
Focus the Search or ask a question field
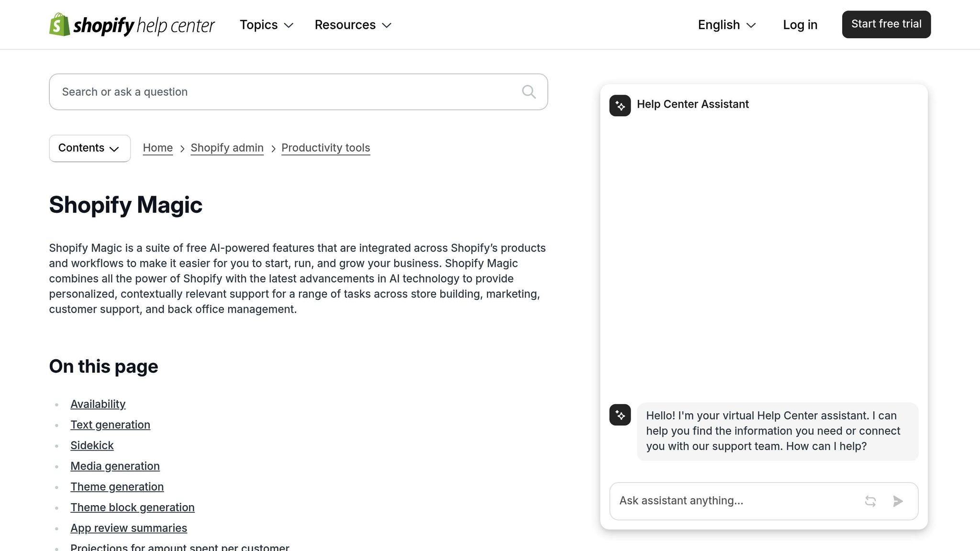[287, 92]
